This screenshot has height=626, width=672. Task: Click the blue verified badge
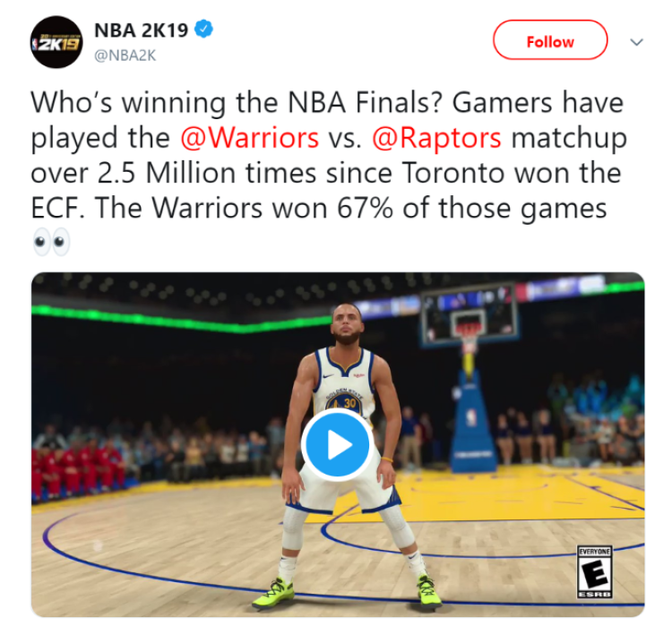[203, 30]
